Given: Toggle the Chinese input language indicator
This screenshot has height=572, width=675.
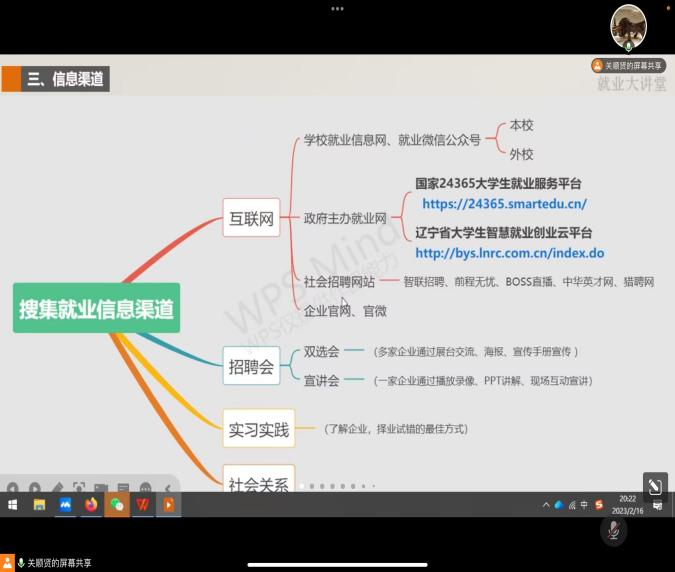Looking at the screenshot, I should 584,505.
